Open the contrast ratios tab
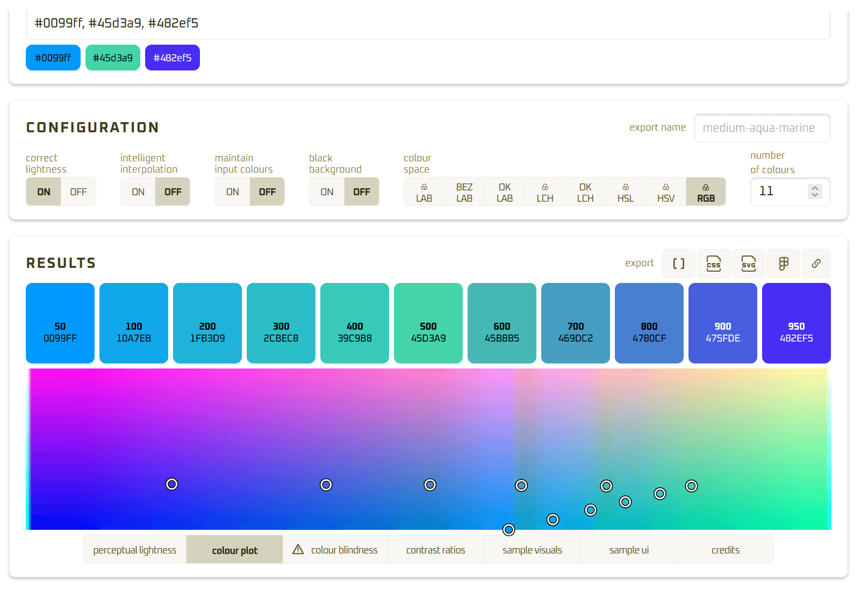Viewport: 868px width, 589px height. pyautogui.click(x=435, y=550)
